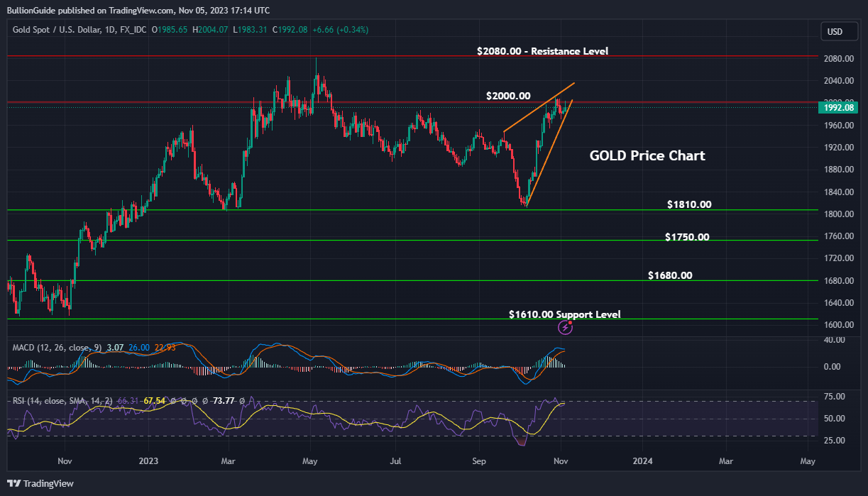Click the blue MACD line value 26.00
Screen dimensions: 868x496
[139, 347]
